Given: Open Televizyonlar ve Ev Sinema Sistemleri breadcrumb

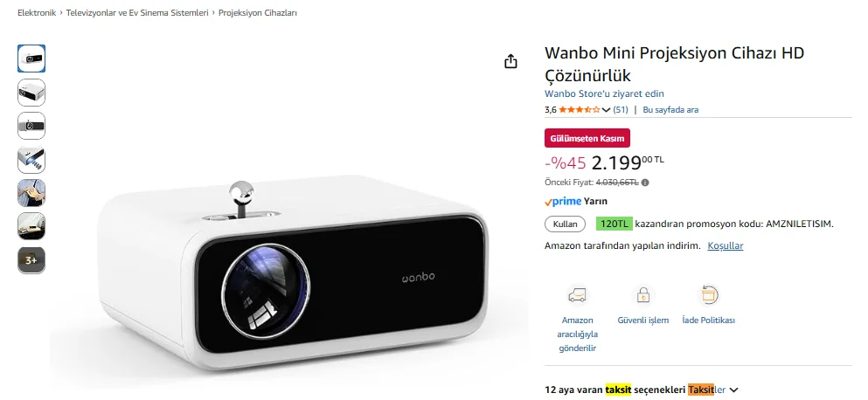Looking at the screenshot, I should (x=137, y=13).
